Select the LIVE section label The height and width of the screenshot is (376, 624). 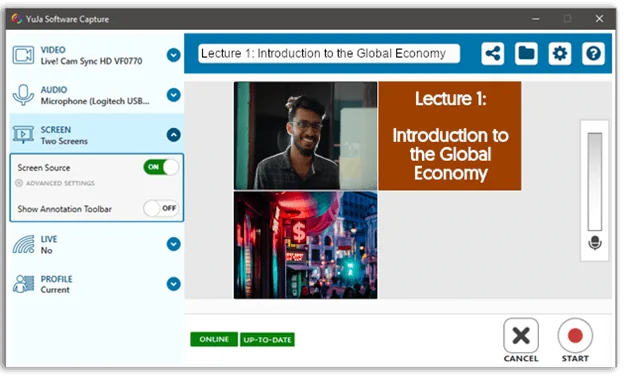click(x=49, y=240)
